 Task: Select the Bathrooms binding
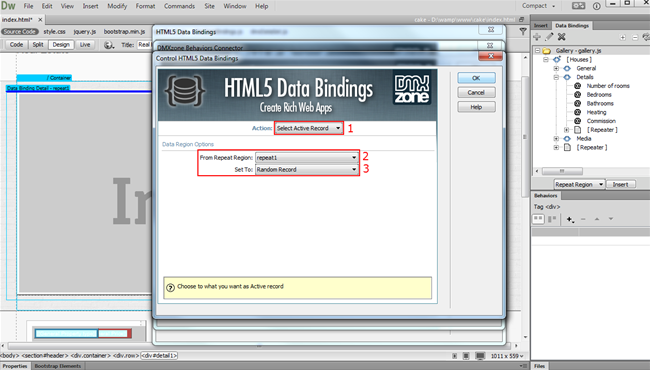pos(600,103)
